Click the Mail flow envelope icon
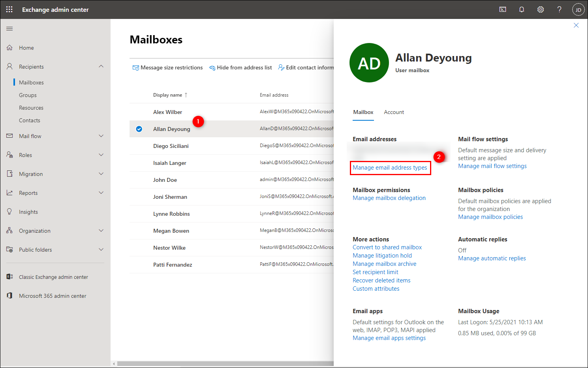 [9, 136]
